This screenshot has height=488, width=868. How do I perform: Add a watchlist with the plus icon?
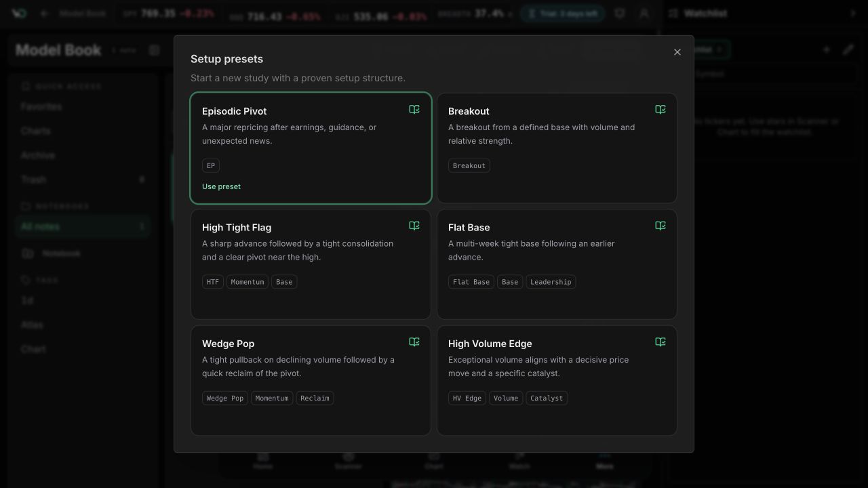point(827,49)
